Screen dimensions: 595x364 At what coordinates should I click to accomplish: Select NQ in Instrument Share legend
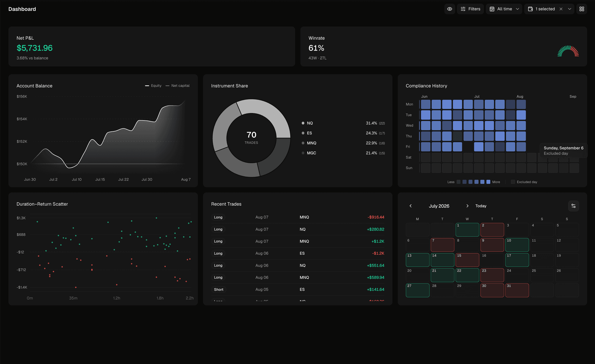[x=343, y=123]
